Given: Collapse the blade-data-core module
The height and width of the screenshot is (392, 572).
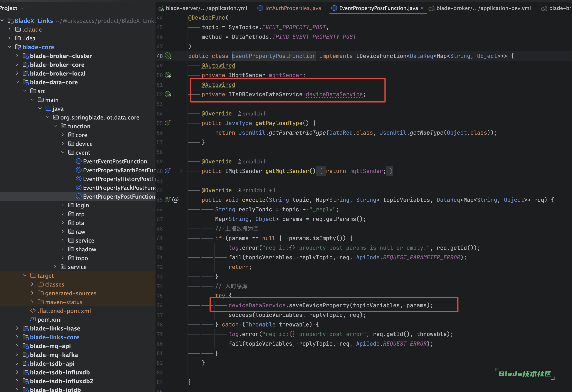Looking at the screenshot, I should pyautogui.click(x=17, y=82).
